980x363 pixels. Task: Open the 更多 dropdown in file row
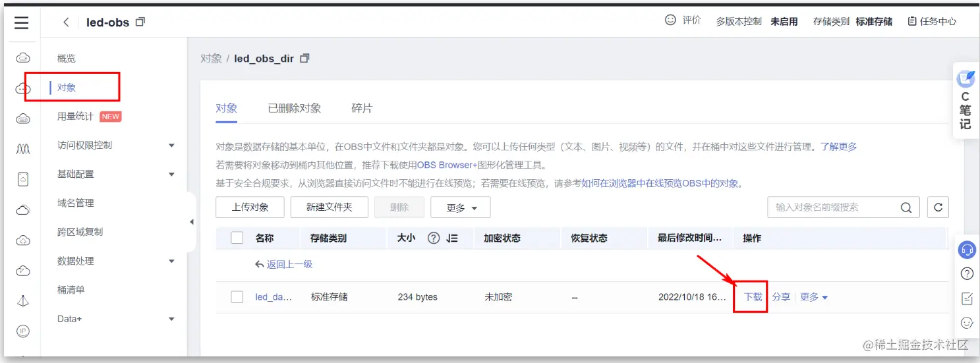(814, 297)
